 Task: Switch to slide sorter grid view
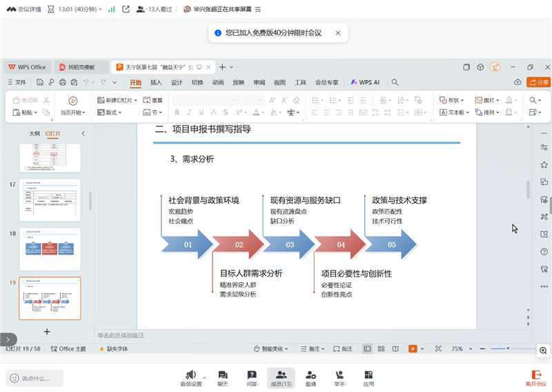click(x=382, y=349)
